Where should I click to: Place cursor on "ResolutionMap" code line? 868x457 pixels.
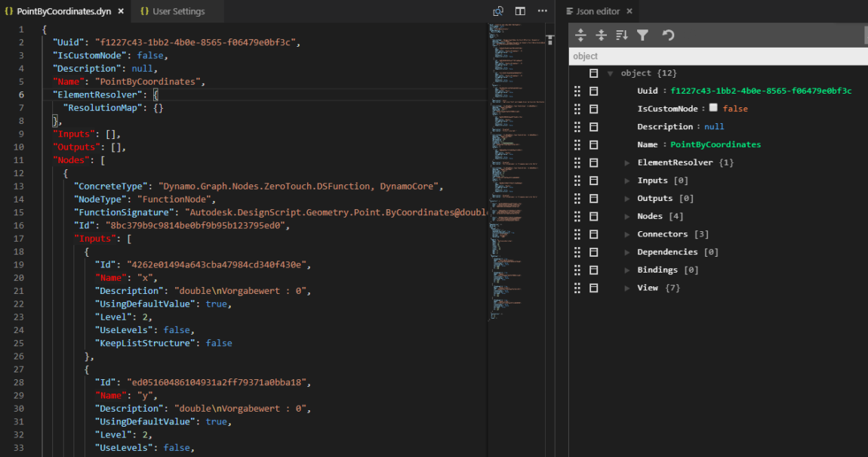tap(113, 108)
